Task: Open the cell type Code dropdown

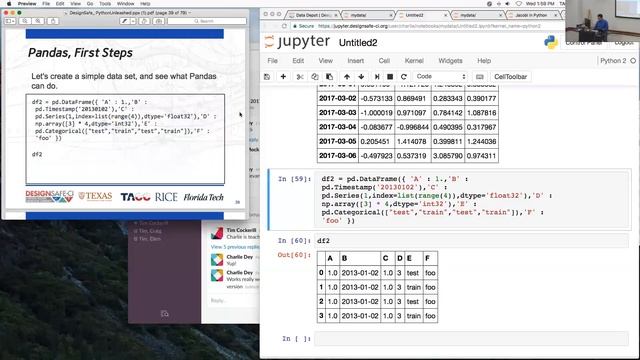Action: [440, 77]
